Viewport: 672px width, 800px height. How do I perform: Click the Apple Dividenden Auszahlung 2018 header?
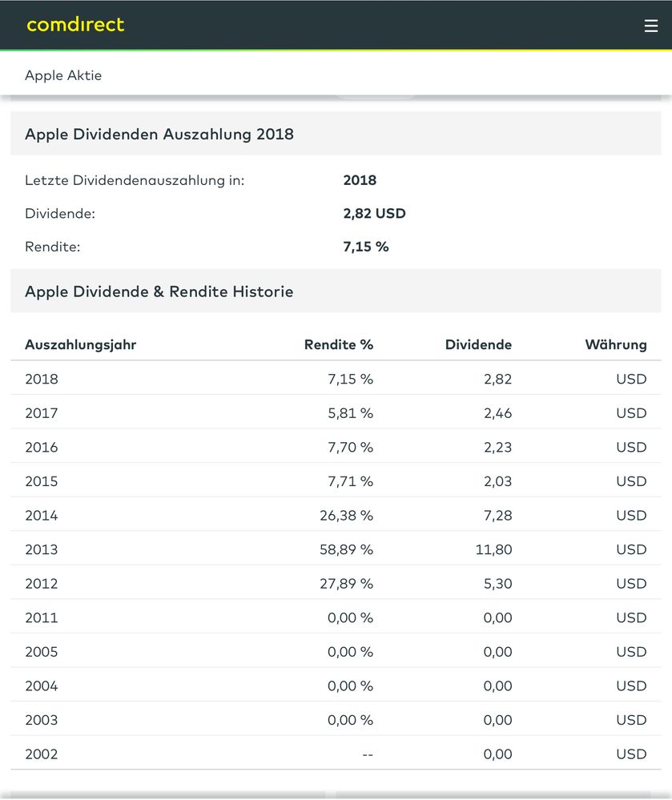tap(159, 134)
